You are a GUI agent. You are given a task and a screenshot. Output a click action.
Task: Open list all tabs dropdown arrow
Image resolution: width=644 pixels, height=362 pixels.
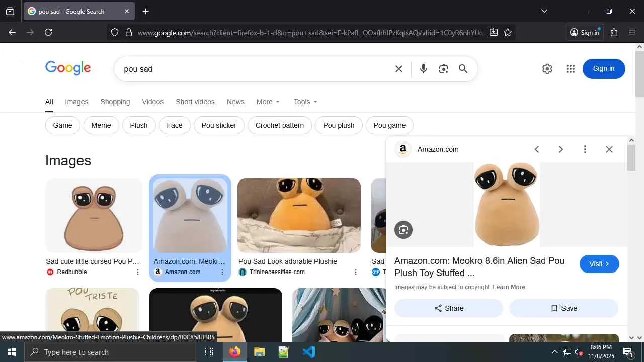[544, 11]
